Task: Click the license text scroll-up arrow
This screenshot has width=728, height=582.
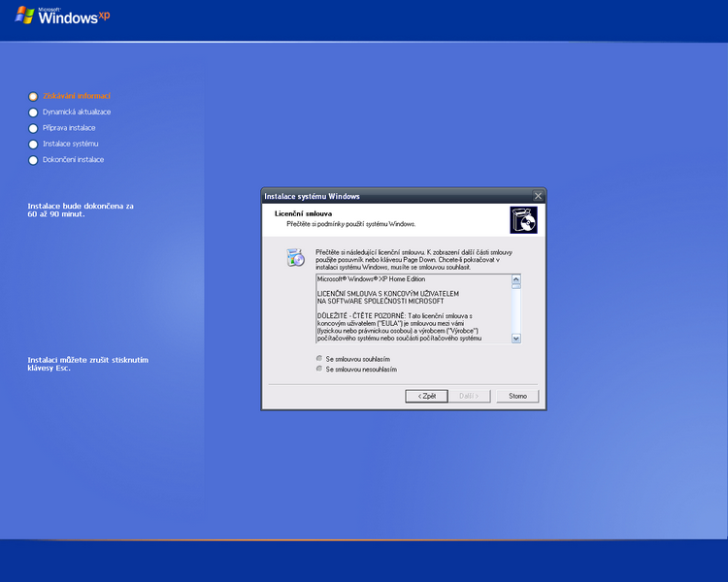Action: pyautogui.click(x=515, y=279)
